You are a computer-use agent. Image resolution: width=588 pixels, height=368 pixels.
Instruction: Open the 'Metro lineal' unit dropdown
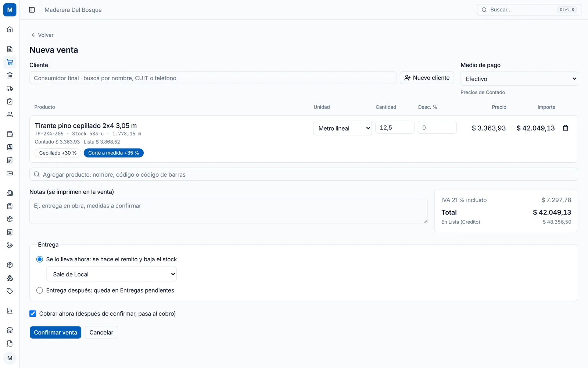pos(343,128)
